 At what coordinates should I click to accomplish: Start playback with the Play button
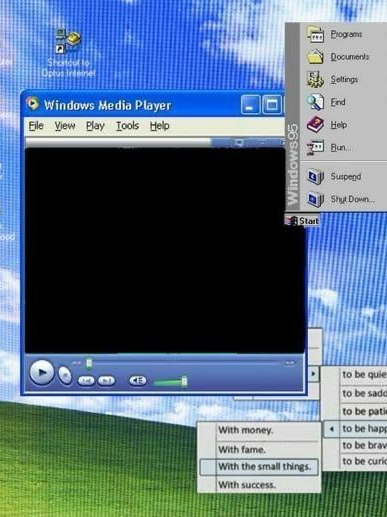tap(42, 373)
